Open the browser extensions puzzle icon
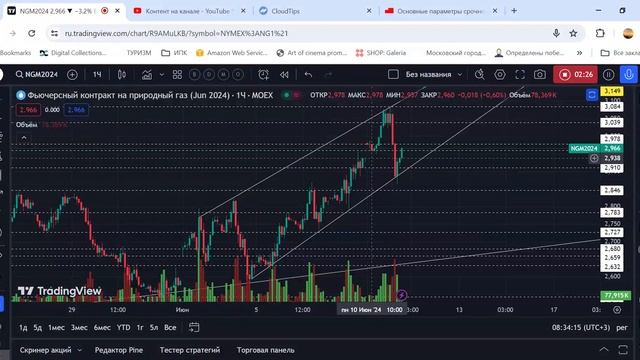 point(600,33)
